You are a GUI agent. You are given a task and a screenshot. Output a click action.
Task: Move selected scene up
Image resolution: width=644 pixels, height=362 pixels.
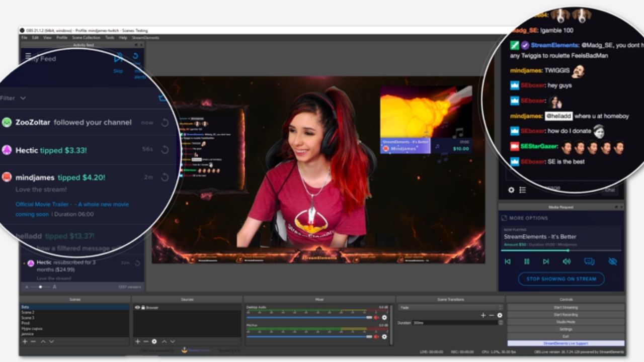pos(43,341)
